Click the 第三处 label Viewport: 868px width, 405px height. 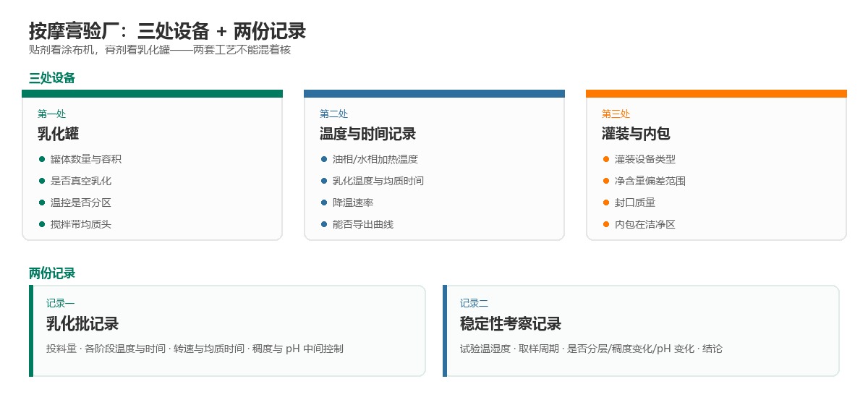tap(616, 114)
